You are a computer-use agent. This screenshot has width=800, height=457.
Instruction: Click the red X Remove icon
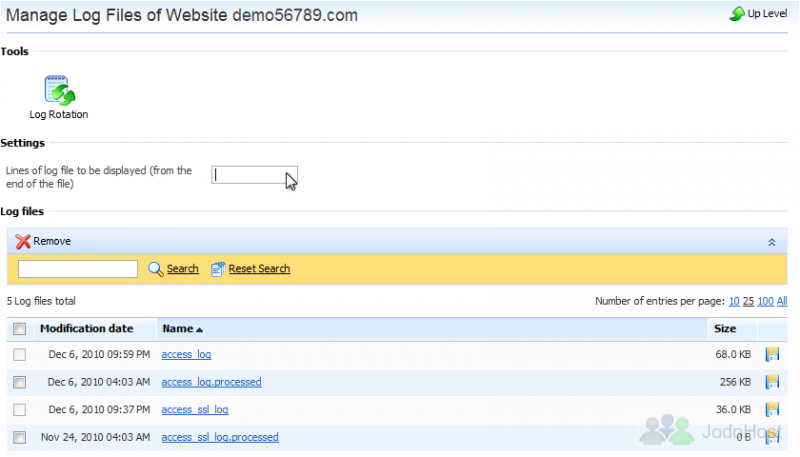click(22, 241)
